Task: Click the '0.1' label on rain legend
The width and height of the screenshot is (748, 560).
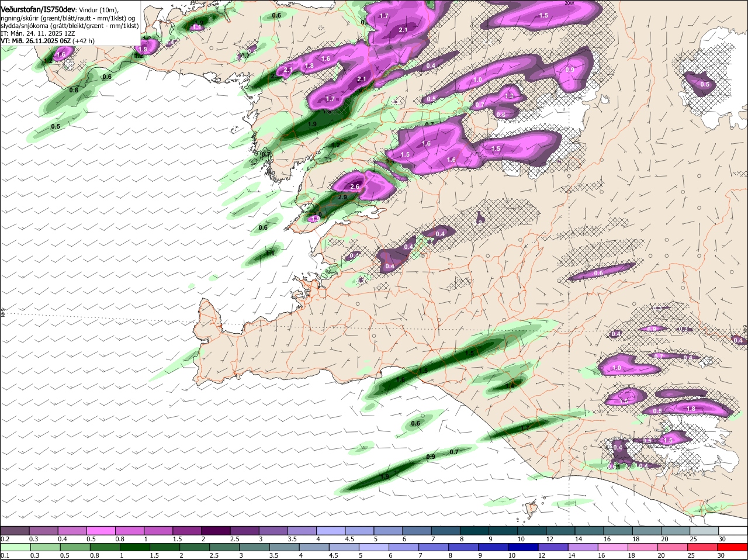Action: 5,555
